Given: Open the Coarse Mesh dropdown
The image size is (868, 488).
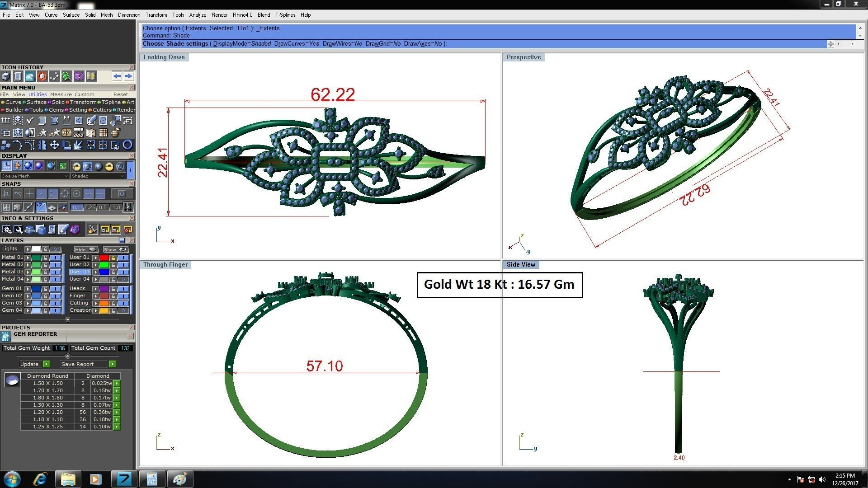Looking at the screenshot, I should click(35, 176).
